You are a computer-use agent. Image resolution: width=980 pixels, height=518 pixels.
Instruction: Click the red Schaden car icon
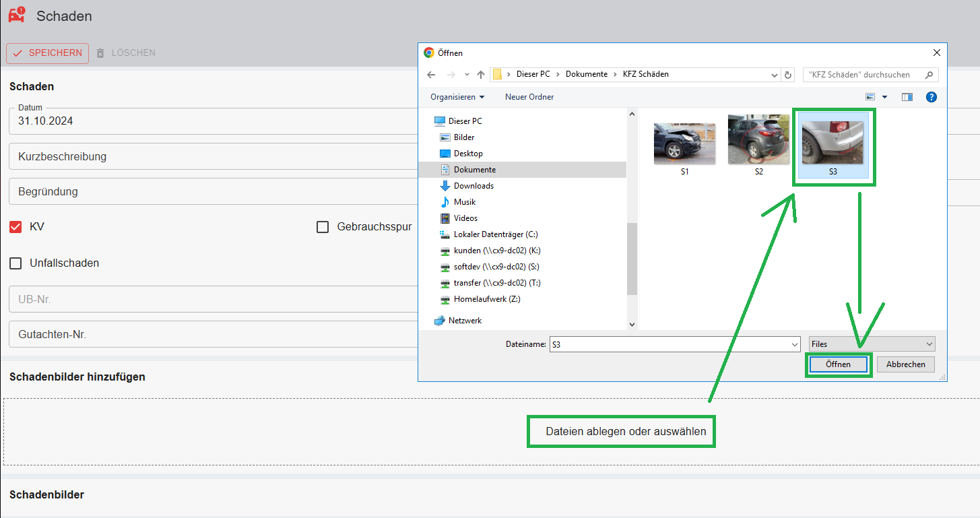click(17, 15)
